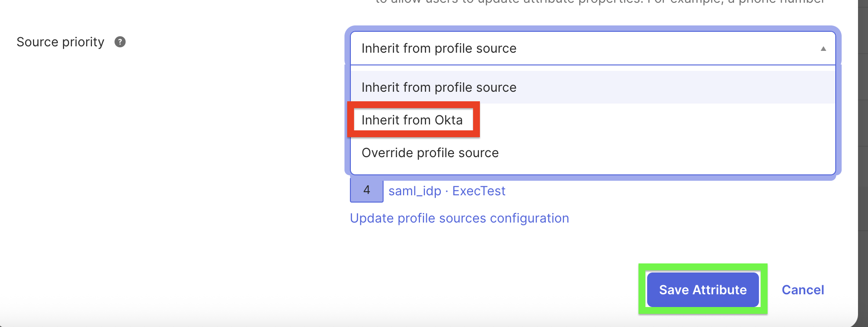Select 'Inherit from profile source' in the open option list

point(593,87)
